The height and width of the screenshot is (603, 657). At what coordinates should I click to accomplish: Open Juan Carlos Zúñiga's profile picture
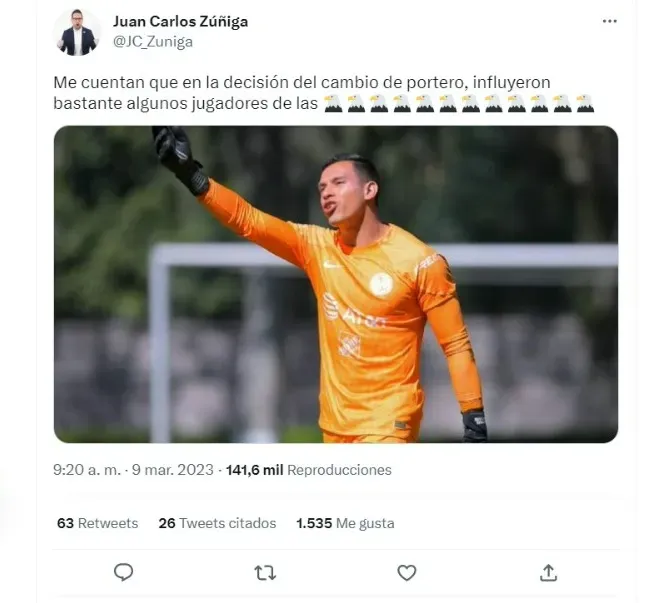point(77,32)
